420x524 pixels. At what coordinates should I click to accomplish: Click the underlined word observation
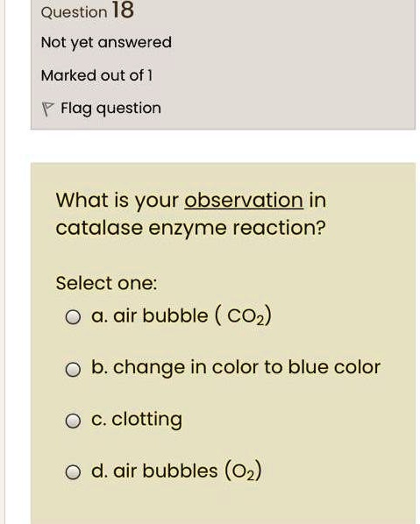244,201
